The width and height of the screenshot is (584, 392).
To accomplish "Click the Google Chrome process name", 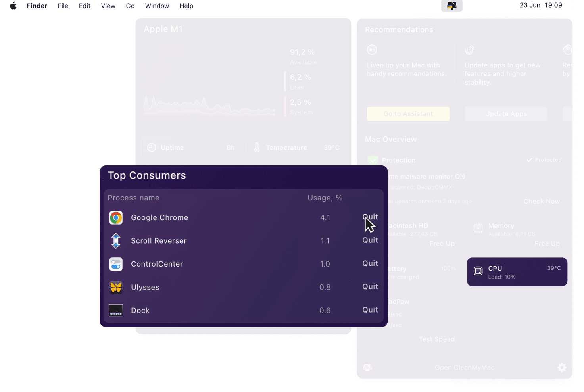I will point(159,217).
